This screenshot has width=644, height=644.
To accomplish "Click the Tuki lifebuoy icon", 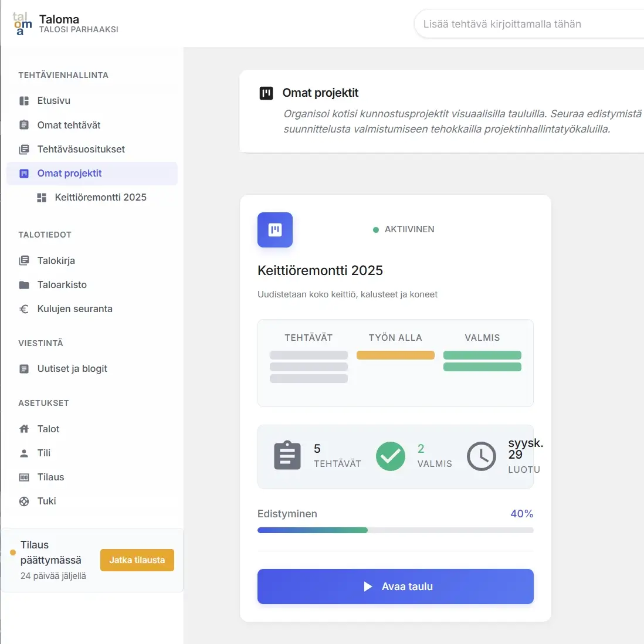I will click(x=24, y=501).
